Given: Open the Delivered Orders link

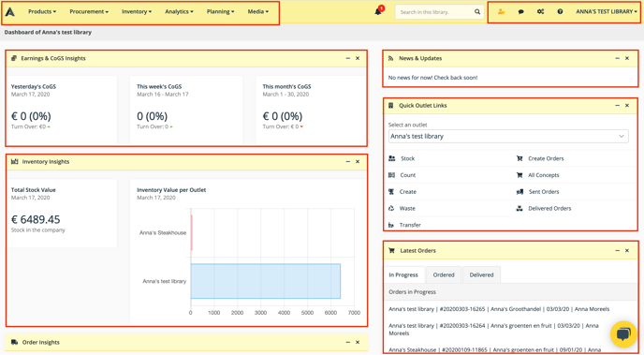Looking at the screenshot, I should [549, 208].
